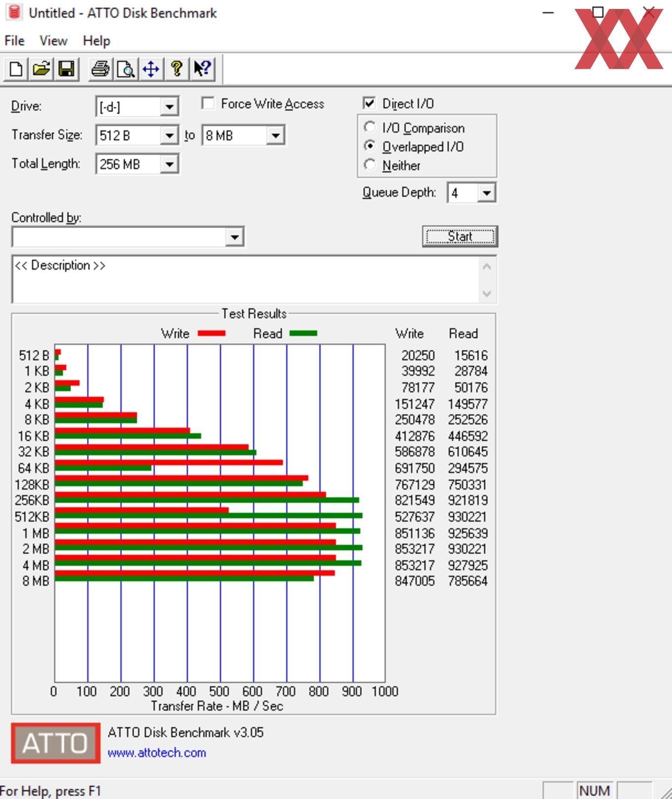The image size is (672, 799).
Task: Click the New document toolbar icon
Action: (x=16, y=69)
